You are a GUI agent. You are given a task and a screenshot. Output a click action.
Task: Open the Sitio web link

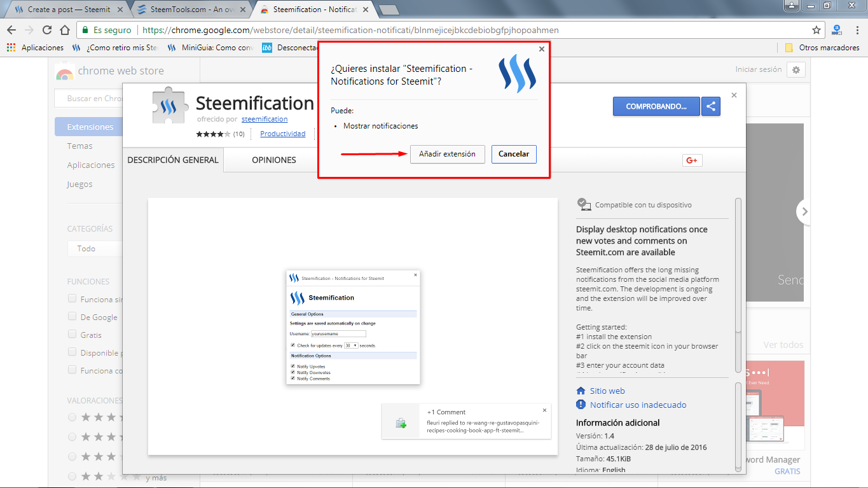click(x=607, y=391)
